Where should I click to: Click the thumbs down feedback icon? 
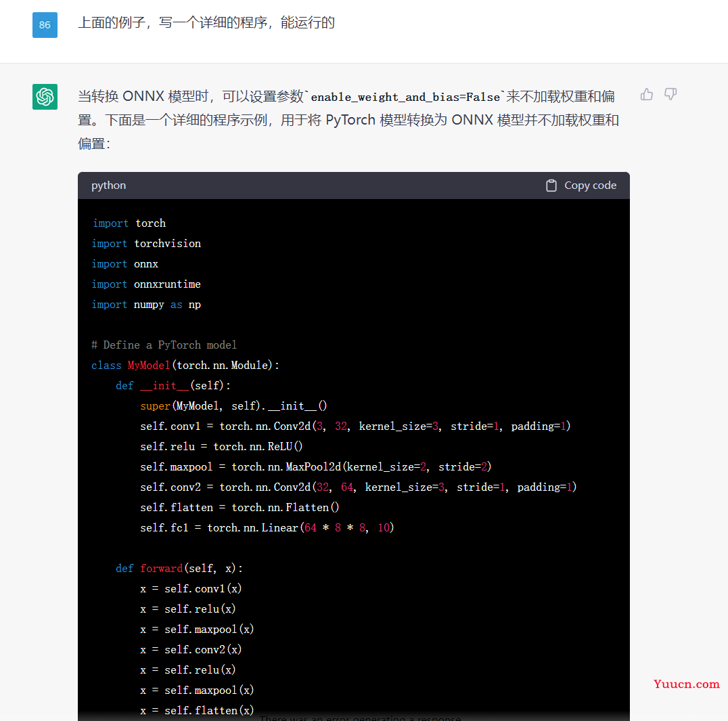[x=670, y=94]
